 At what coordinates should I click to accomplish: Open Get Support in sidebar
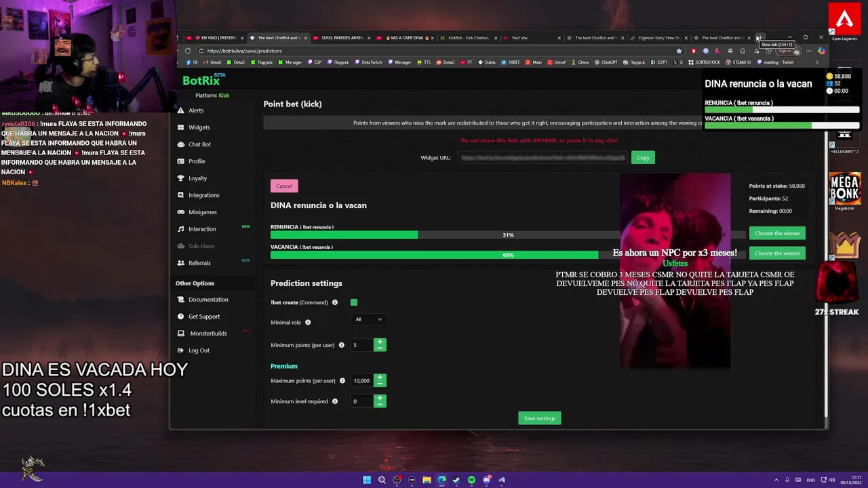pos(198,317)
